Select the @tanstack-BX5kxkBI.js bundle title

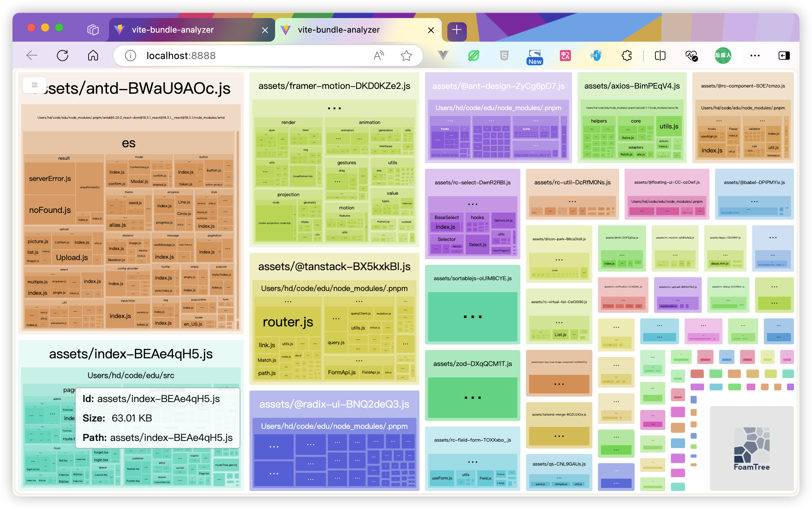(334, 267)
